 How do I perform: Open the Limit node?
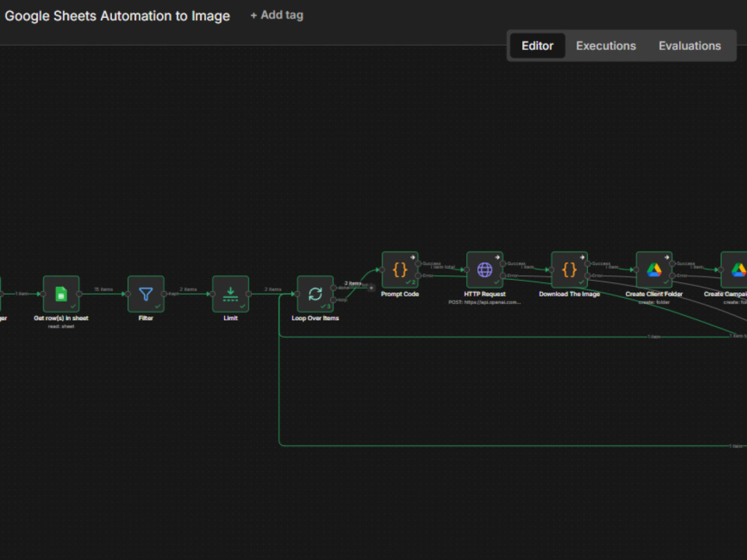pyautogui.click(x=231, y=293)
